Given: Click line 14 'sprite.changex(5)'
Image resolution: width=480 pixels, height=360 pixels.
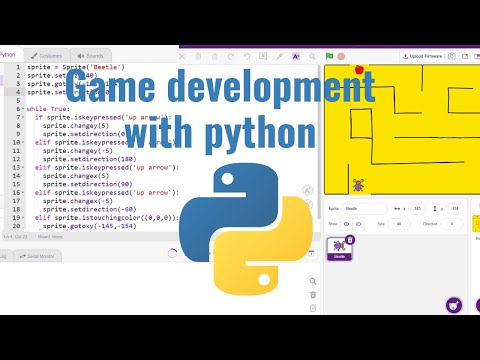Looking at the screenshot, I should point(76,176).
